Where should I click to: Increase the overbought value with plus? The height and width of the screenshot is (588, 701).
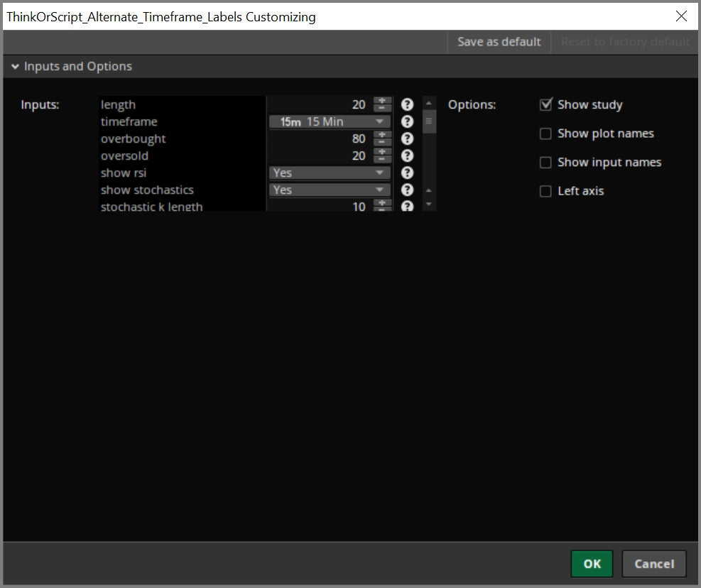click(382, 135)
